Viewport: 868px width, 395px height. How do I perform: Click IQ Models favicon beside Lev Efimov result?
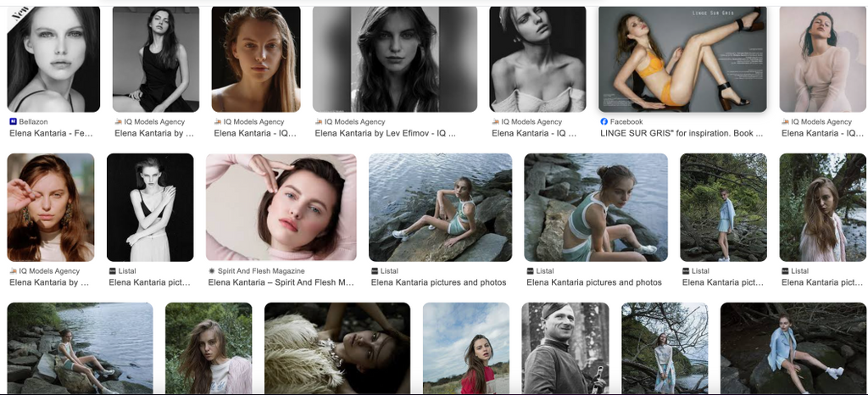pyautogui.click(x=319, y=122)
